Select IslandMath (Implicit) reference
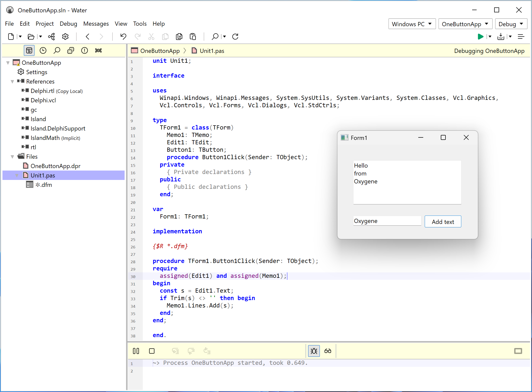The image size is (532, 392). pos(55,138)
